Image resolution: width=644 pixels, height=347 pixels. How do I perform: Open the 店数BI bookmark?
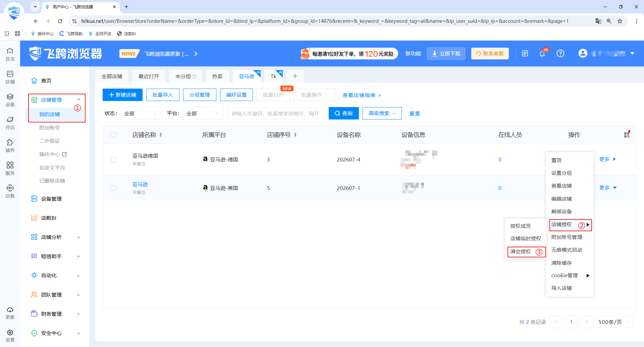(126, 34)
